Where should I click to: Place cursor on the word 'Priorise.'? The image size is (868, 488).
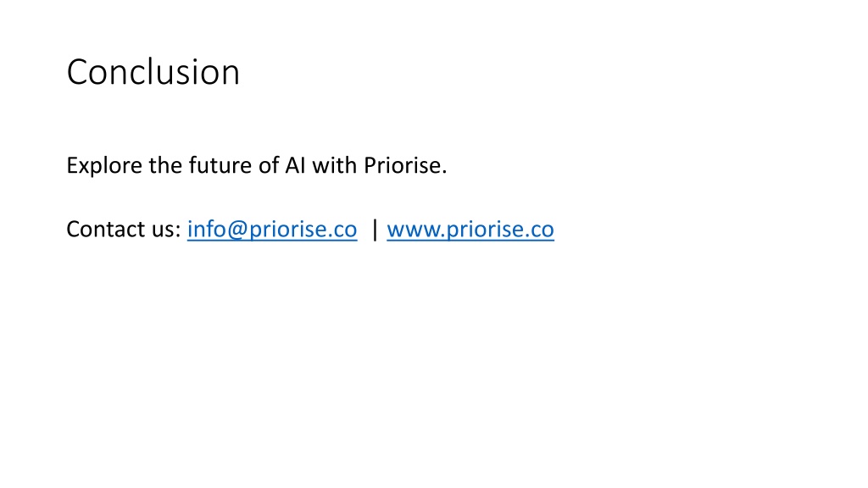pos(405,165)
